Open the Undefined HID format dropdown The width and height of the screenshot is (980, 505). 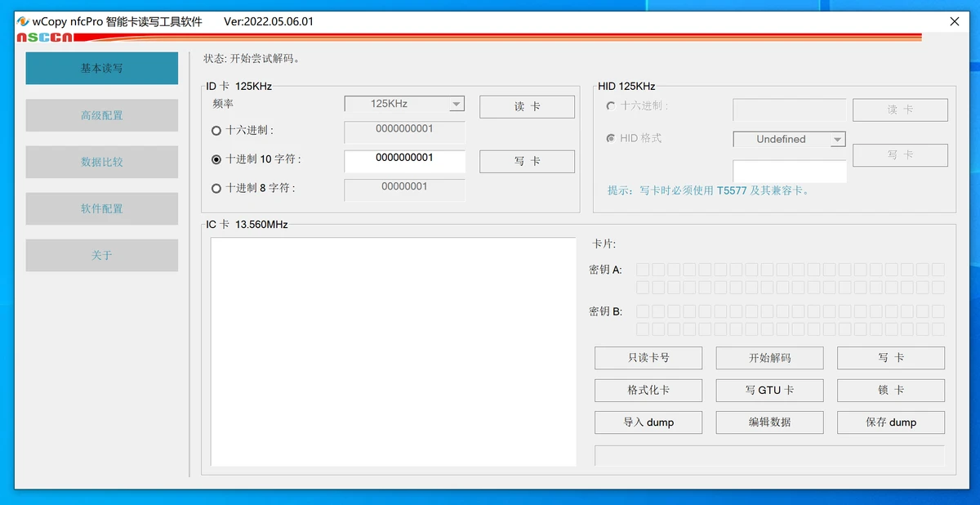click(789, 140)
